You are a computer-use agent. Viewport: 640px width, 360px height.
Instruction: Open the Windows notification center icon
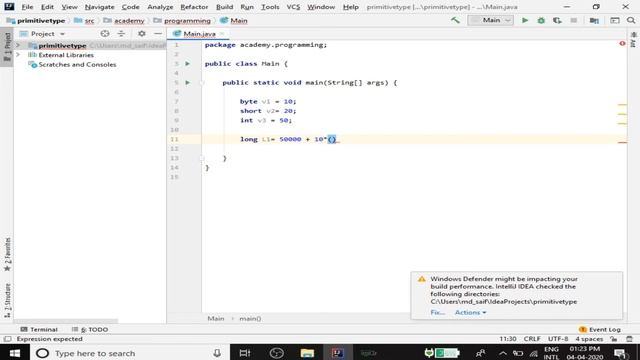pos(620,353)
